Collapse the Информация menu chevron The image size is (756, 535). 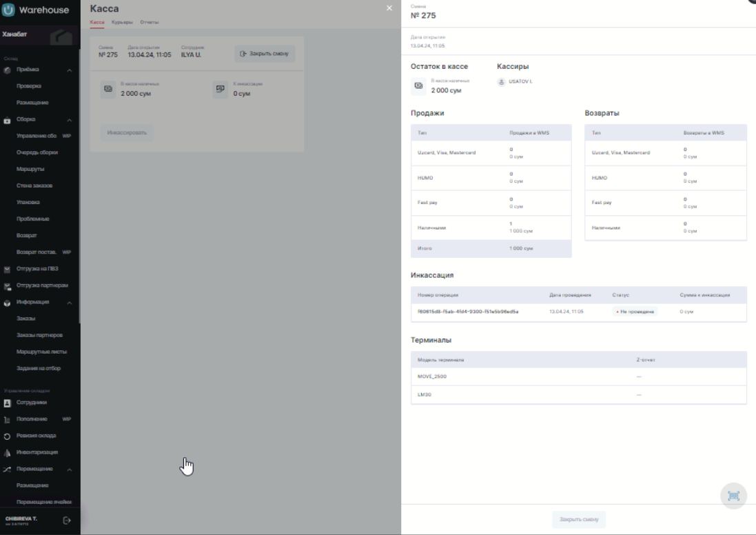click(70, 303)
